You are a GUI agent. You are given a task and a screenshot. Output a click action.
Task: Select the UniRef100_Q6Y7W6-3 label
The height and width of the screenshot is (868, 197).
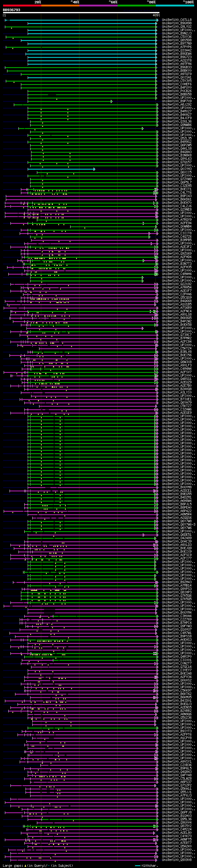pos(179,525)
